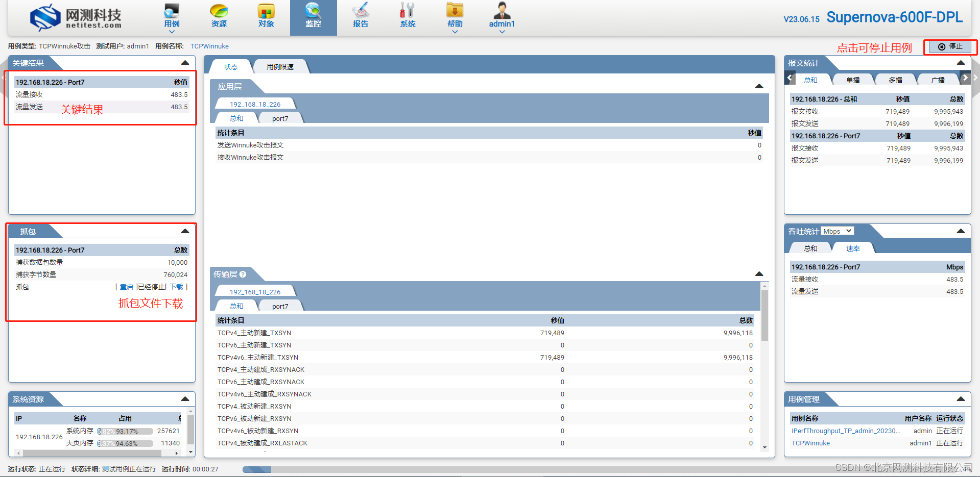Click the 大页内存 usage bar 94.63%
This screenshot has width=980, height=477.
click(125, 443)
